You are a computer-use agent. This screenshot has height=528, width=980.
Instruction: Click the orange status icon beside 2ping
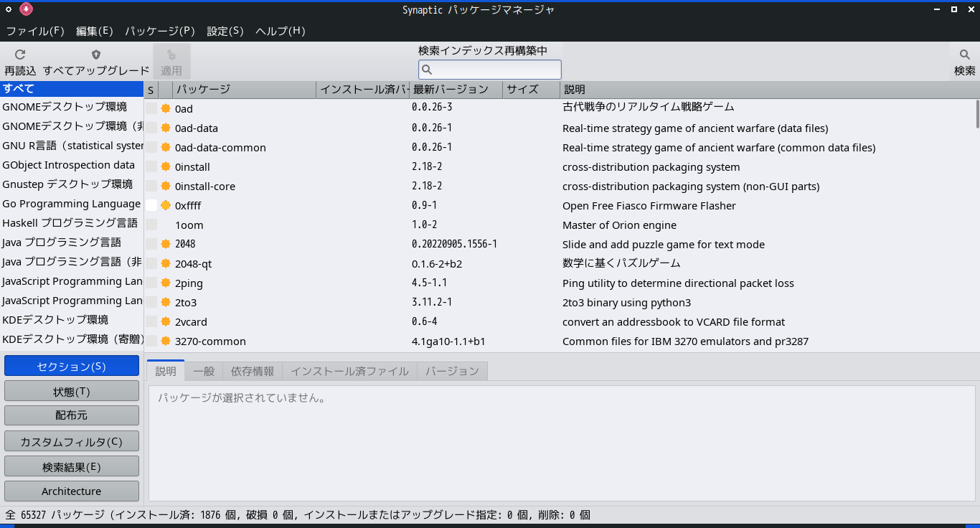pyautogui.click(x=166, y=283)
